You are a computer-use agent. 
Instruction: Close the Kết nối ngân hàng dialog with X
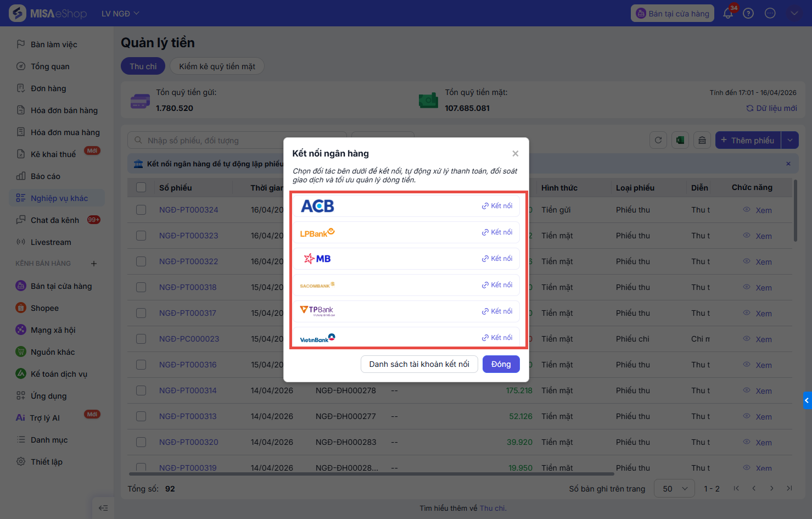click(x=515, y=153)
